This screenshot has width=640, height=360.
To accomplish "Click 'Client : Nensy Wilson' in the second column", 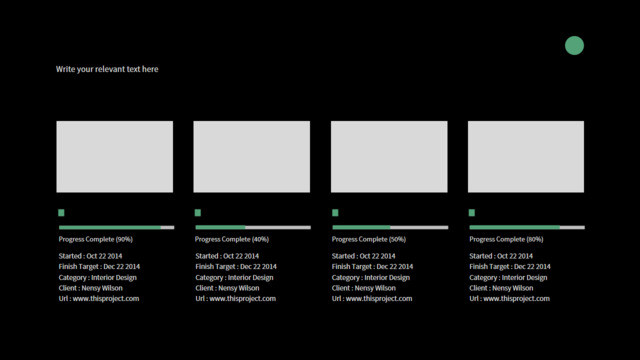I will point(227,288).
